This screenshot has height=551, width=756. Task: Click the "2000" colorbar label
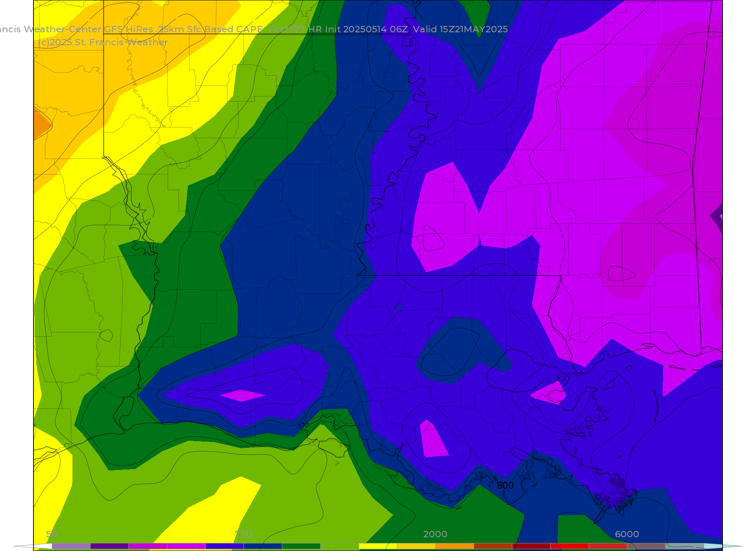[435, 534]
